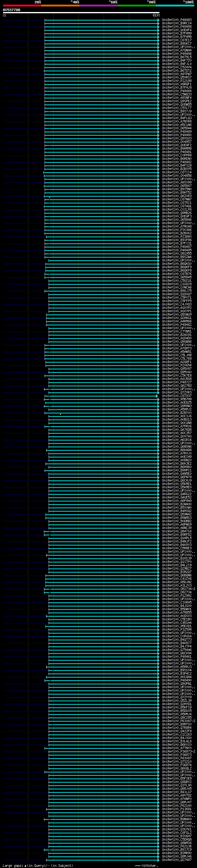Click hit UniRef100_B9GJ75

177,291
